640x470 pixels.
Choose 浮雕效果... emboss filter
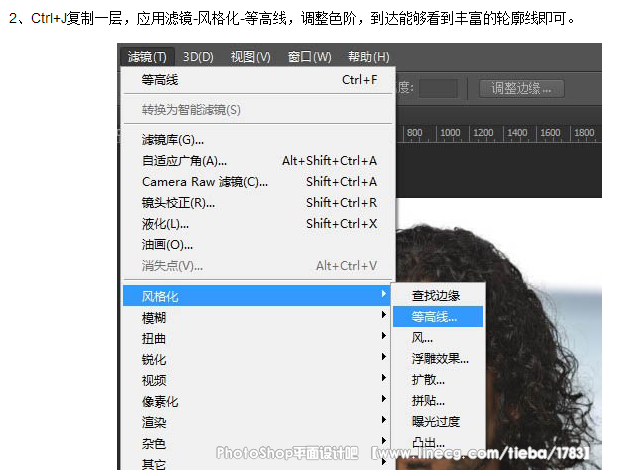tap(438, 359)
